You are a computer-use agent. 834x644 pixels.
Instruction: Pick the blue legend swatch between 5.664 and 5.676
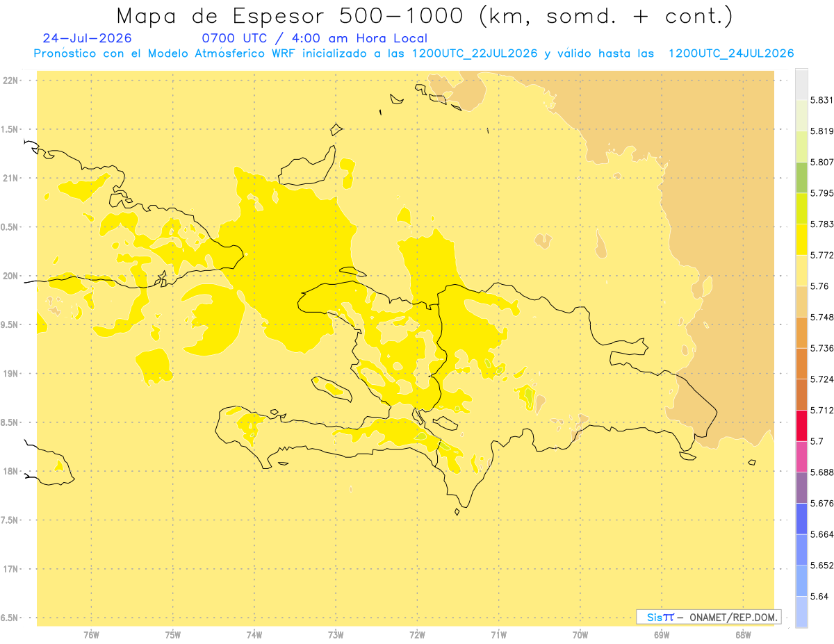pos(801,518)
